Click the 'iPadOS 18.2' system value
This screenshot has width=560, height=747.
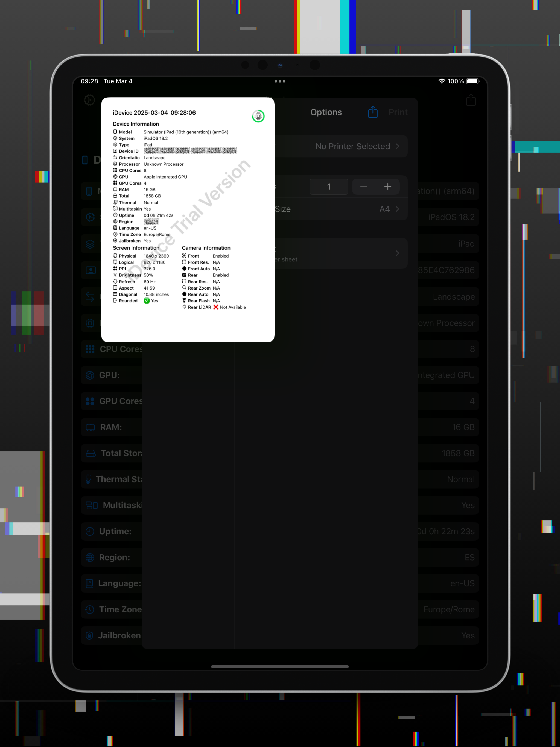pyautogui.click(x=451, y=217)
